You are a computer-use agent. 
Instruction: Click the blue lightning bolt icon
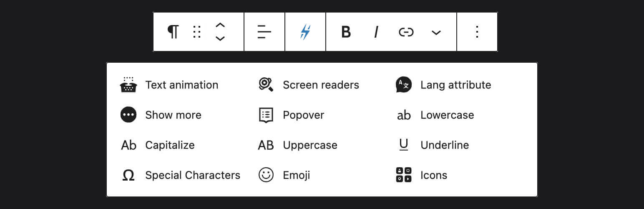[305, 32]
